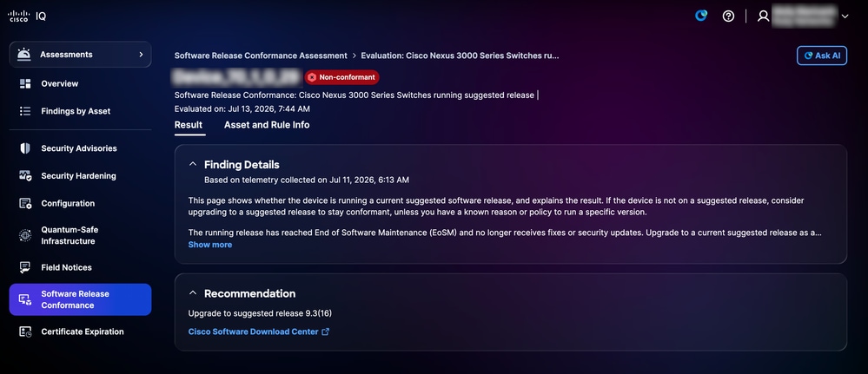The image size is (868, 374).
Task: Select Software Release Conformance menu item
Action: pos(80,299)
